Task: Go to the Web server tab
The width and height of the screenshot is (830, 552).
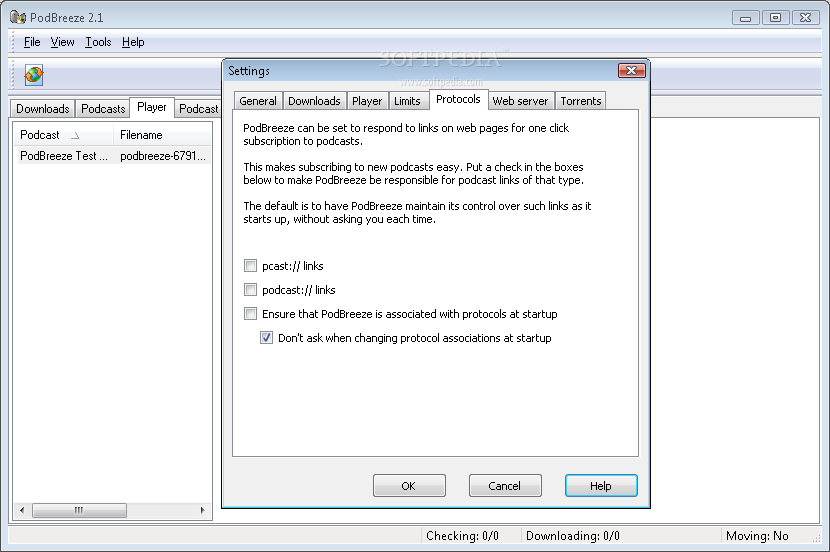Action: point(520,101)
